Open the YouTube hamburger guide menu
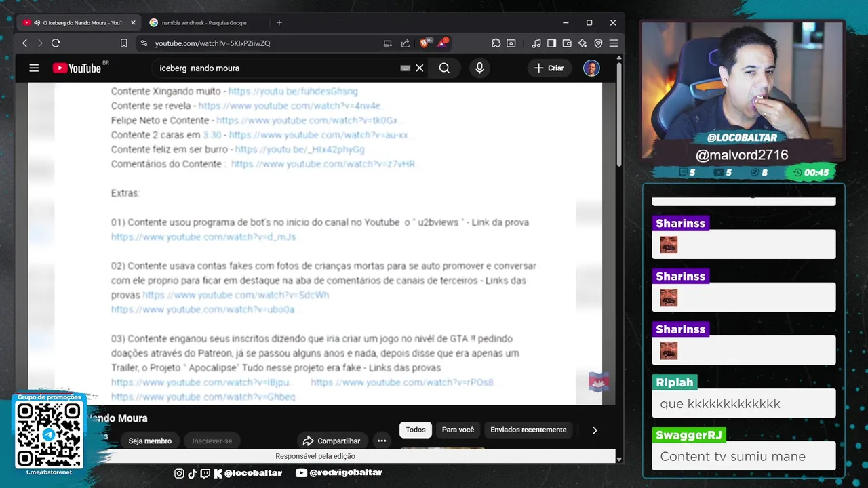The height and width of the screenshot is (488, 868). [x=34, y=68]
